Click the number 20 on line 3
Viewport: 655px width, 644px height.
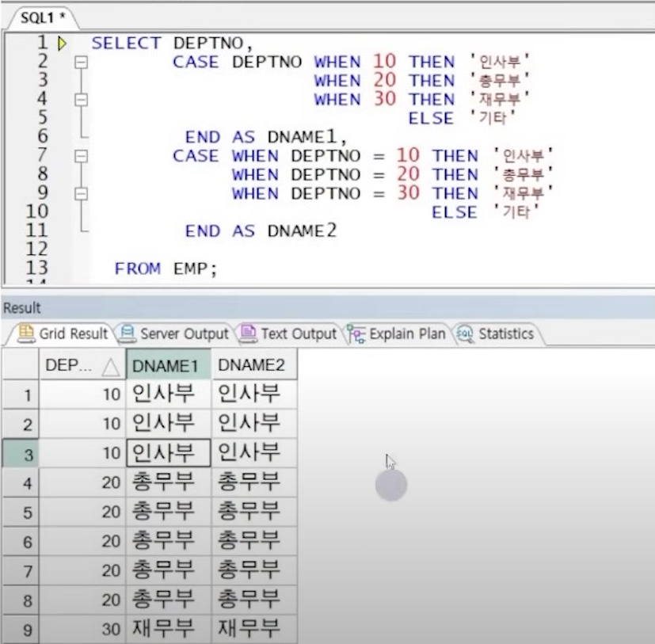pyautogui.click(x=384, y=80)
